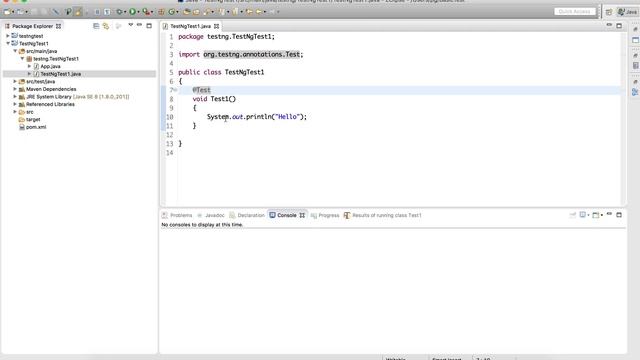
Task: Maximize the Package Explorer panel
Action: tap(149, 26)
